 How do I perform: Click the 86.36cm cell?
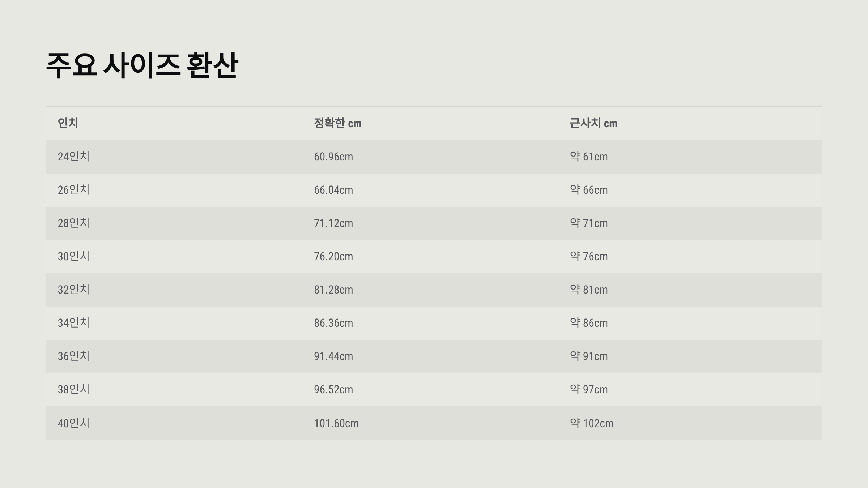coord(333,323)
